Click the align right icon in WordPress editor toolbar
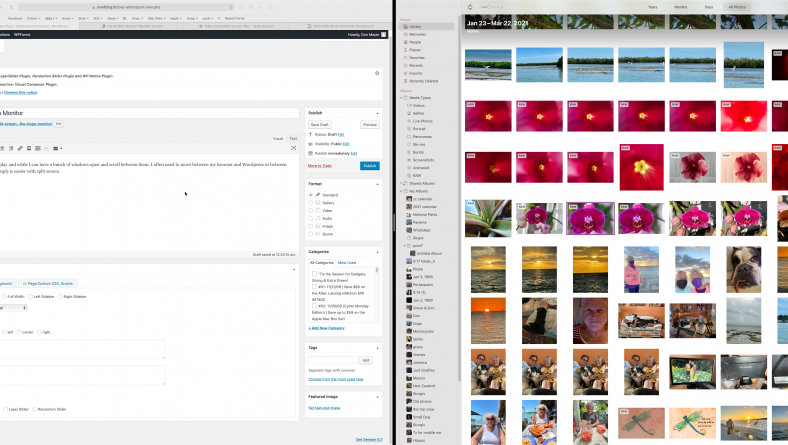Image resolution: width=788 pixels, height=445 pixels. tap(11, 148)
